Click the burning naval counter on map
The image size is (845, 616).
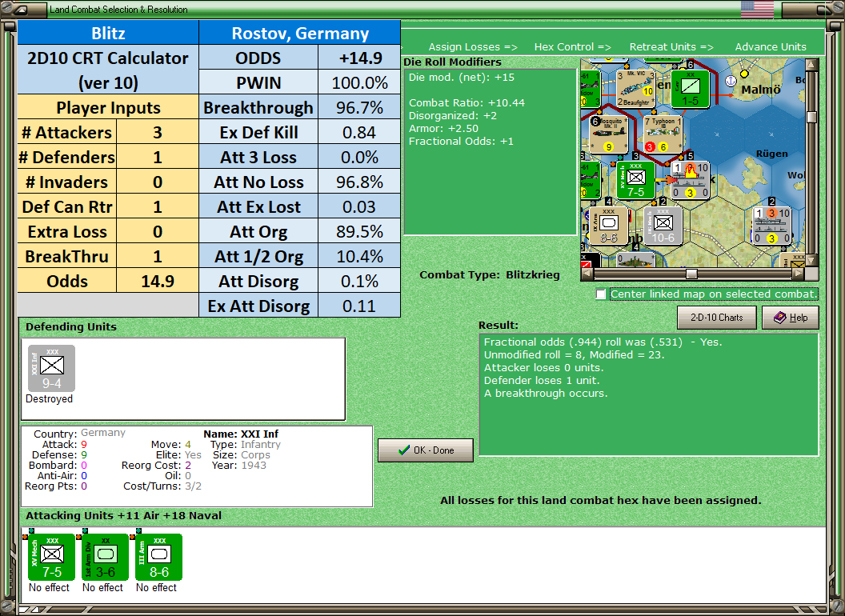click(691, 180)
